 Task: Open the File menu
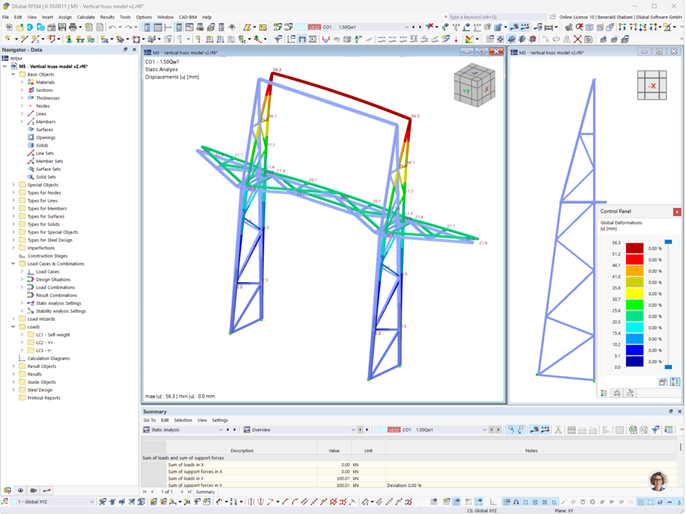5,17
